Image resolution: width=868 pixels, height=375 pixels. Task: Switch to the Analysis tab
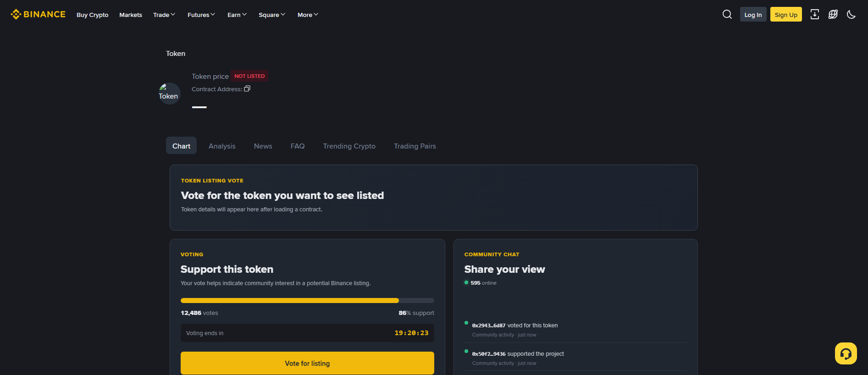tap(222, 146)
